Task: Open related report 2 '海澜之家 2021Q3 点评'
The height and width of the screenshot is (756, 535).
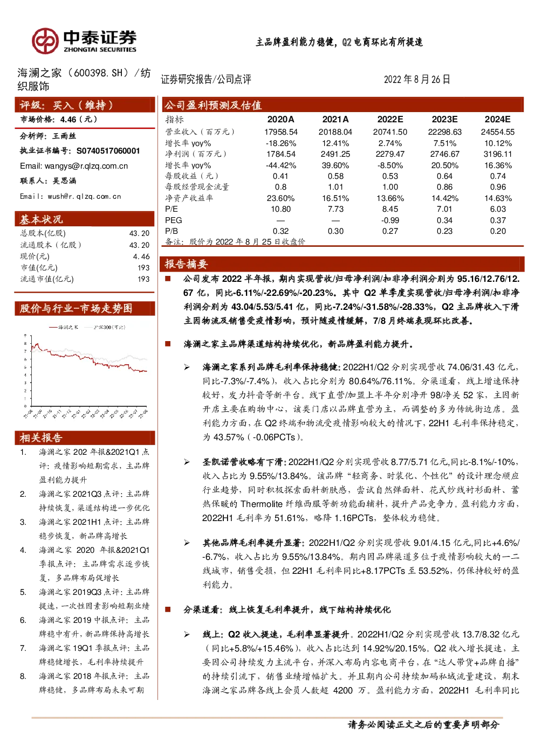Action: [94, 501]
